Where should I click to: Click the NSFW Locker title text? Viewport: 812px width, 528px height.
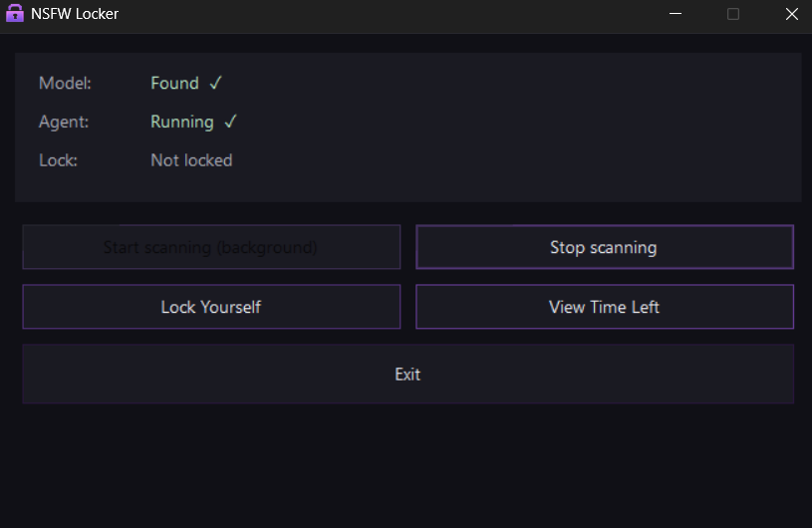(x=75, y=14)
